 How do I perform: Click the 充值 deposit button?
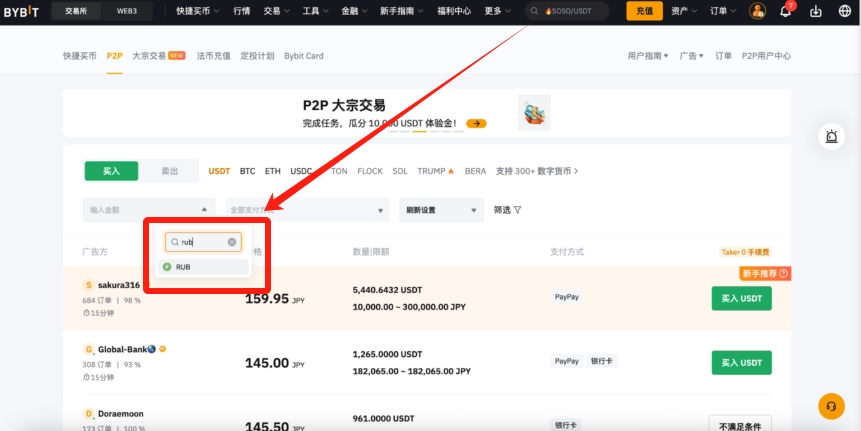pyautogui.click(x=645, y=11)
